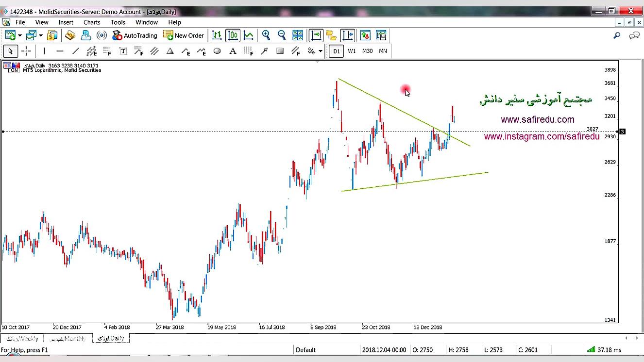Switch to W1 timeframe
This screenshot has width=644, height=362.
352,51
